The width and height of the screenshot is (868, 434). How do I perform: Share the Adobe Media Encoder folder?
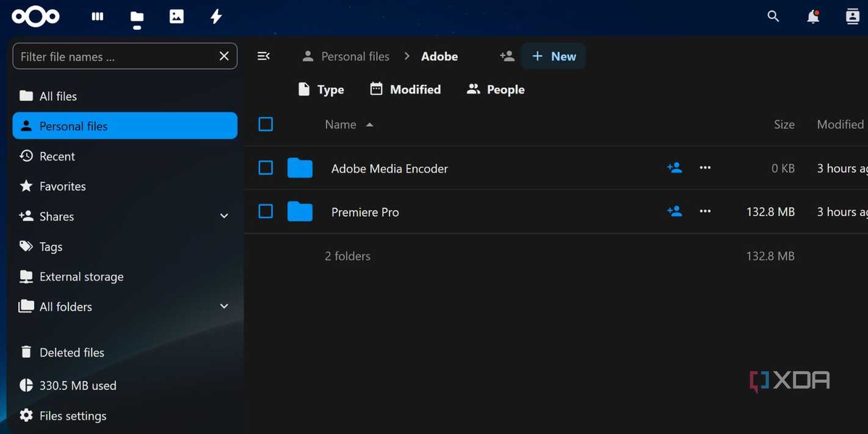click(675, 168)
